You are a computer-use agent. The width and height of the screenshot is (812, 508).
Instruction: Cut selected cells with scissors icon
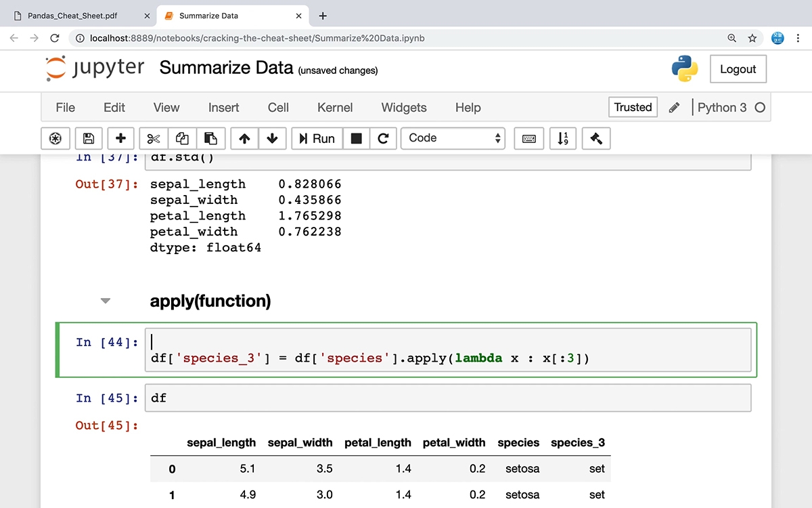154,138
